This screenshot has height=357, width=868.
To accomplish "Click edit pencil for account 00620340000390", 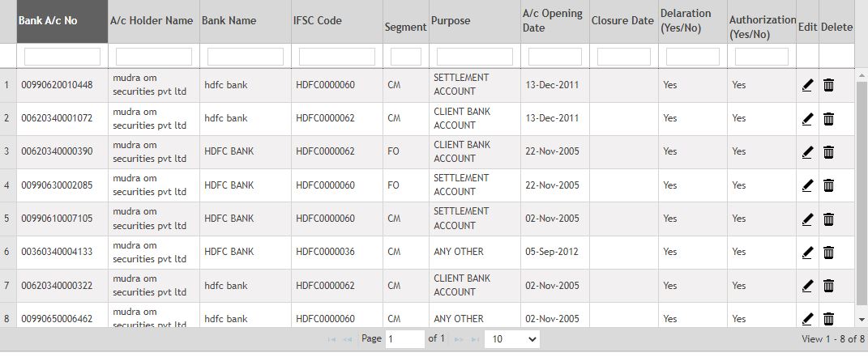I will tap(807, 152).
